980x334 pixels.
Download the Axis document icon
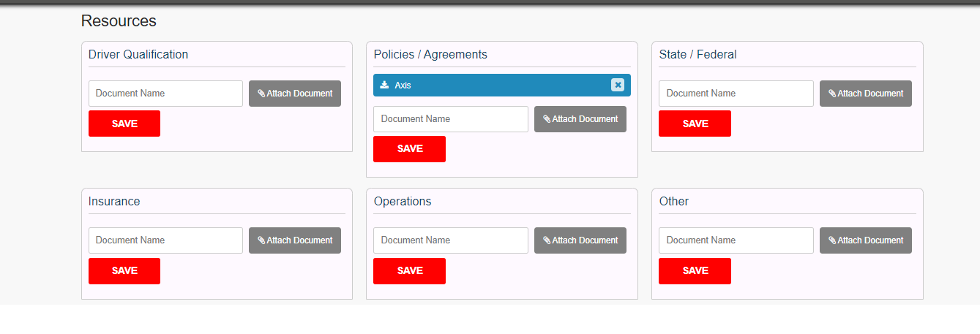click(384, 85)
